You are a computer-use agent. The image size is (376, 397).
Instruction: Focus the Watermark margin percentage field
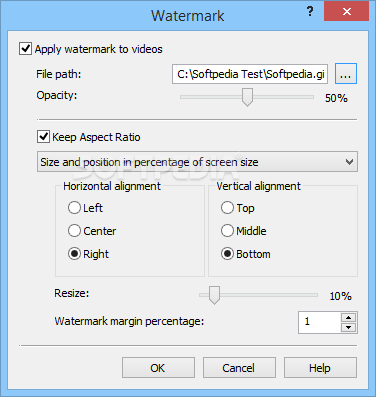pos(320,322)
